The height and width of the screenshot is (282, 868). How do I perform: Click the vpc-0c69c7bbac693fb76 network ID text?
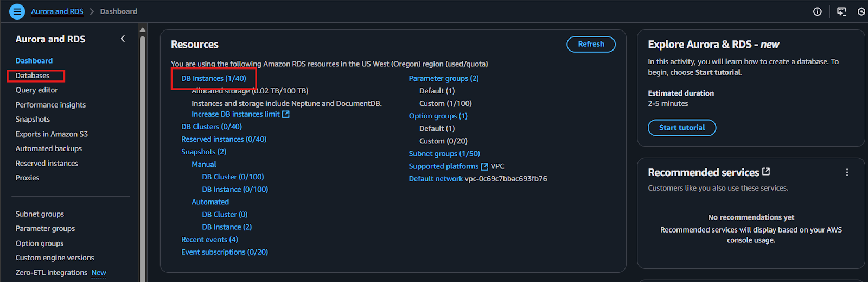pos(506,179)
